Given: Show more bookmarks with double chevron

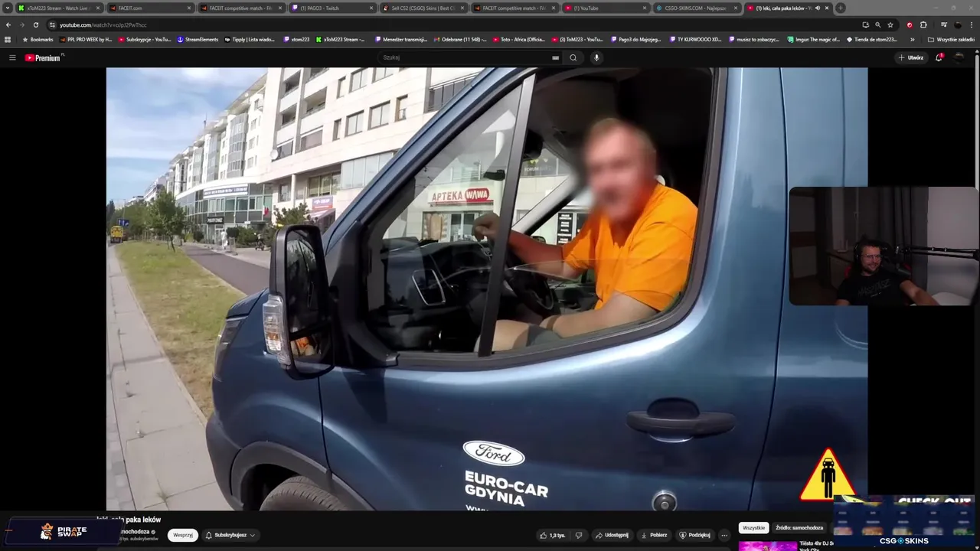Looking at the screenshot, I should [x=912, y=39].
